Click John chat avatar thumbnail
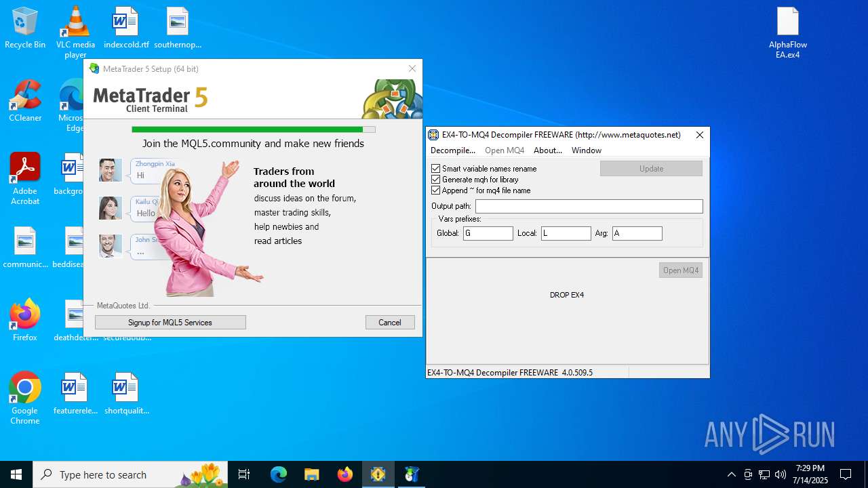The width and height of the screenshot is (868, 488). [111, 246]
